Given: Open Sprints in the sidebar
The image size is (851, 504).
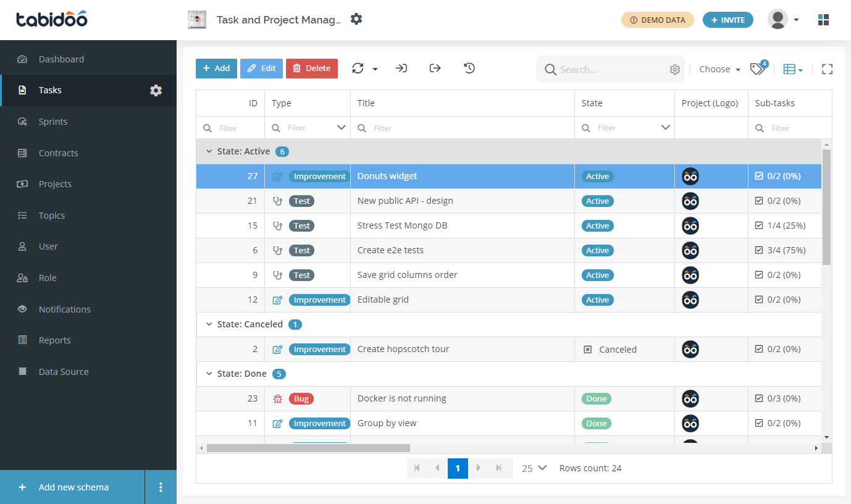Looking at the screenshot, I should click(88, 122).
